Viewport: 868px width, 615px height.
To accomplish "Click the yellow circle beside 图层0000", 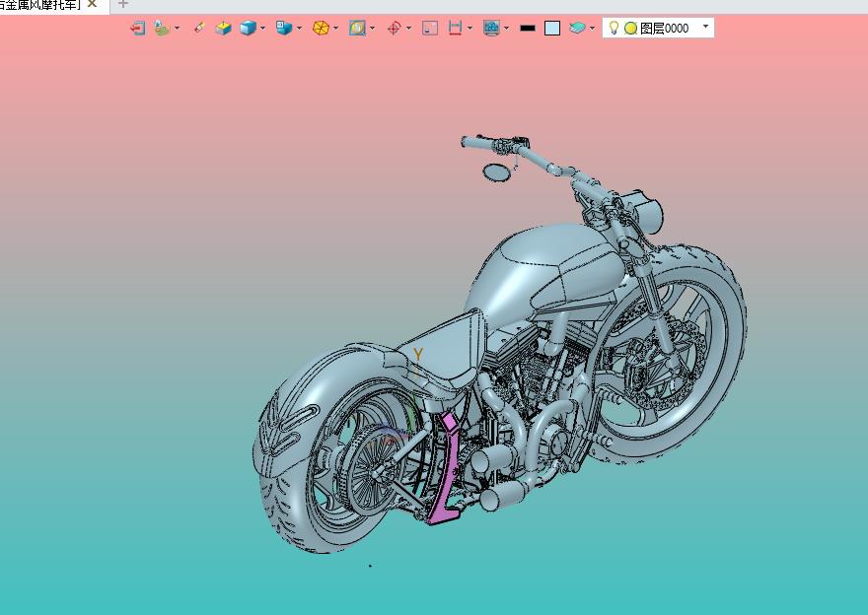I will click(x=630, y=29).
